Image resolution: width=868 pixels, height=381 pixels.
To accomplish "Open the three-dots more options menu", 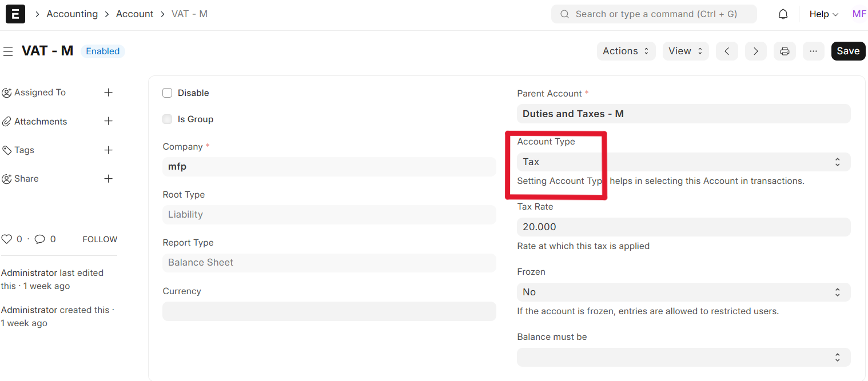I will click(x=813, y=51).
